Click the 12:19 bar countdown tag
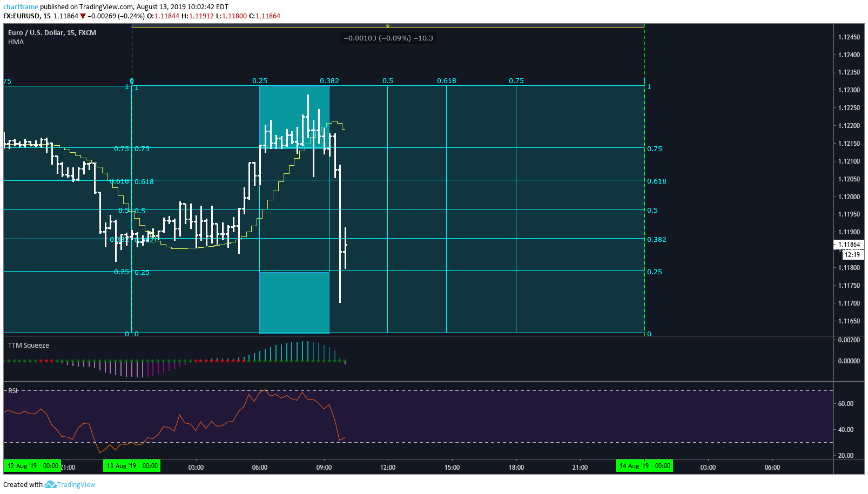Screen dimensions: 868x494 (x=852, y=255)
